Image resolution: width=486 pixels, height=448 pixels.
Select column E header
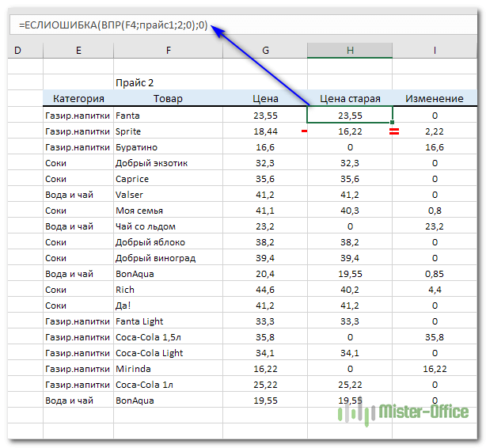click(78, 50)
